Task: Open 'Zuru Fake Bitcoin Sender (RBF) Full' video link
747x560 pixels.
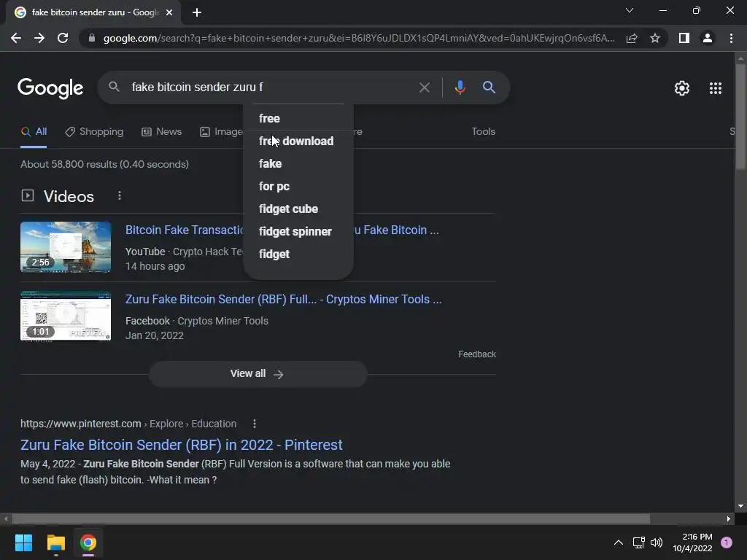Action: coord(284,300)
